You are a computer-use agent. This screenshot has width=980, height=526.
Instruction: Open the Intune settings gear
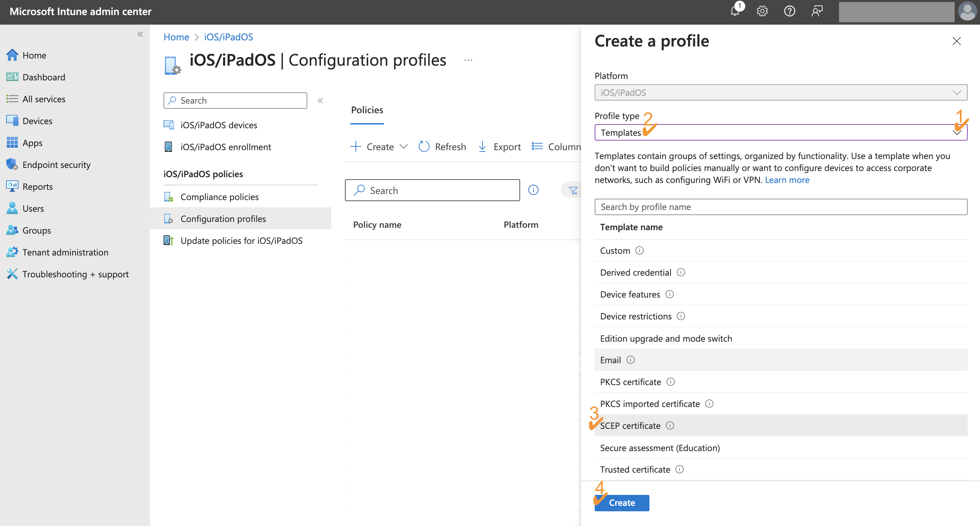point(762,11)
